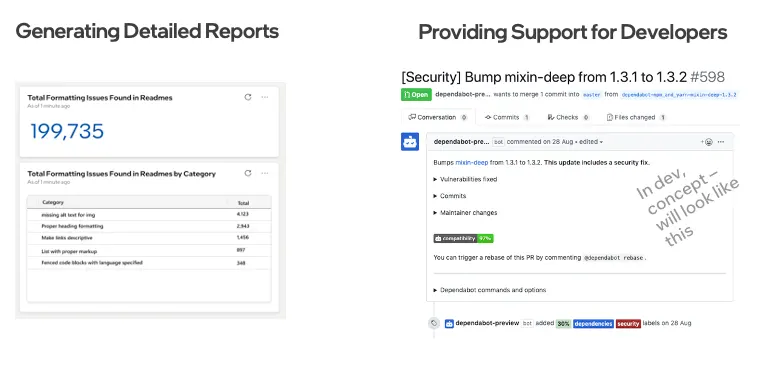This screenshot has width=765, height=365.
Task: Click the label tag icon in timeline
Action: pos(434,323)
